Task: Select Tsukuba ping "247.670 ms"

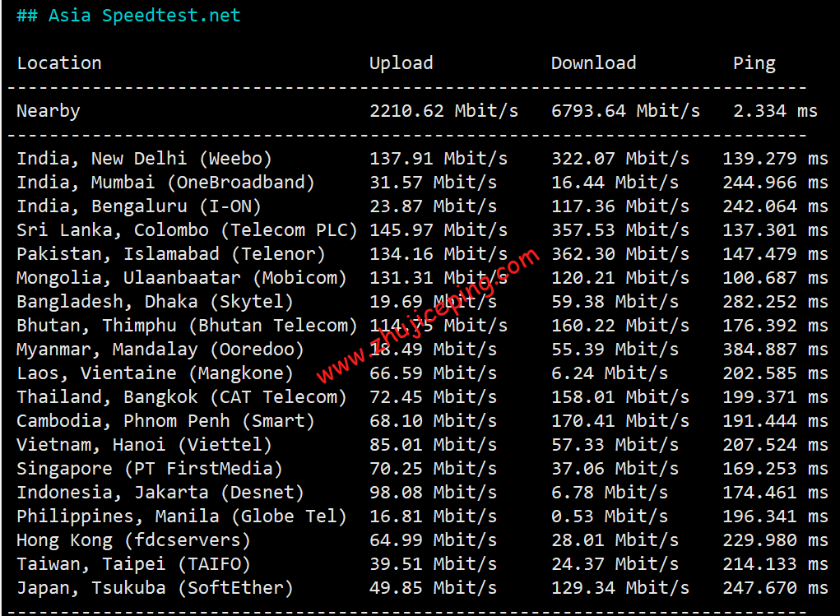Action: [x=775, y=587]
